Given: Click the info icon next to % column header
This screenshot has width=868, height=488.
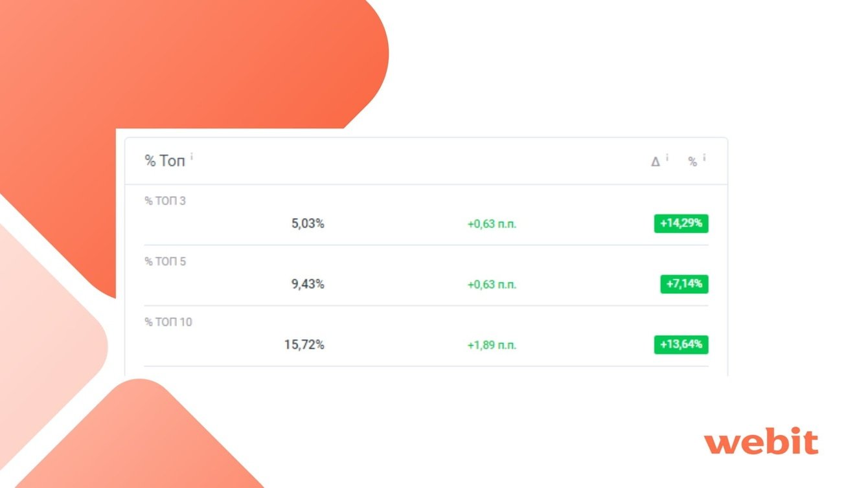Looking at the screenshot, I should click(704, 157).
